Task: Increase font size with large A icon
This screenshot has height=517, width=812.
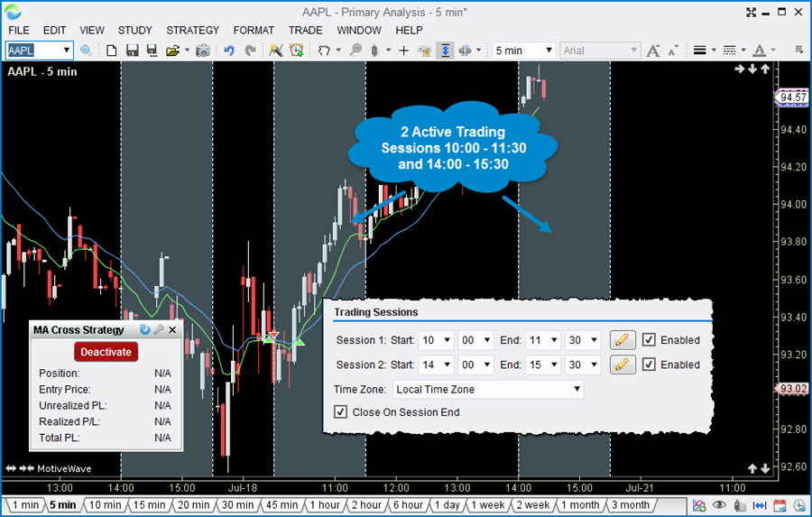Action: point(653,51)
